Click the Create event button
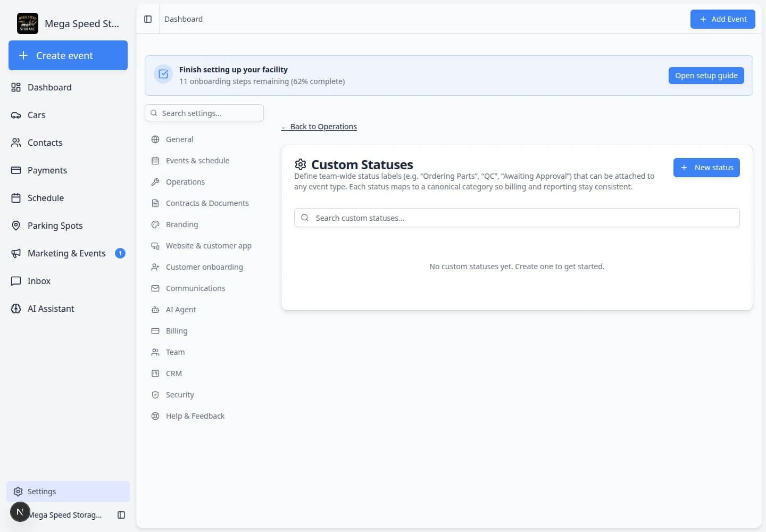The width and height of the screenshot is (766, 532). click(68, 55)
